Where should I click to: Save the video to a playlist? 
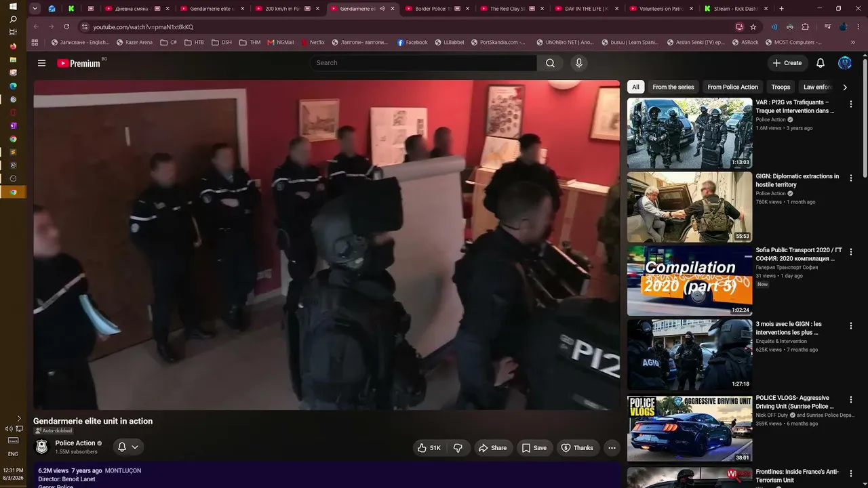click(534, 448)
